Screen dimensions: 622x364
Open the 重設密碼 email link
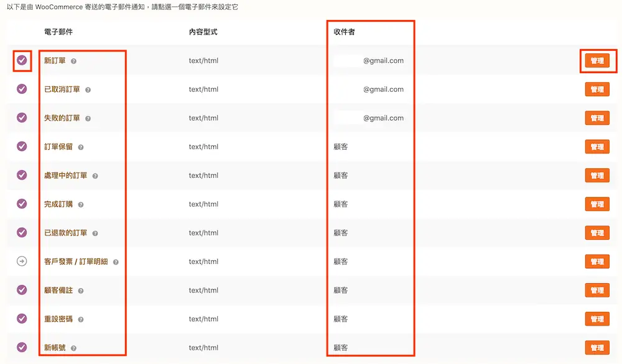pyautogui.click(x=58, y=319)
